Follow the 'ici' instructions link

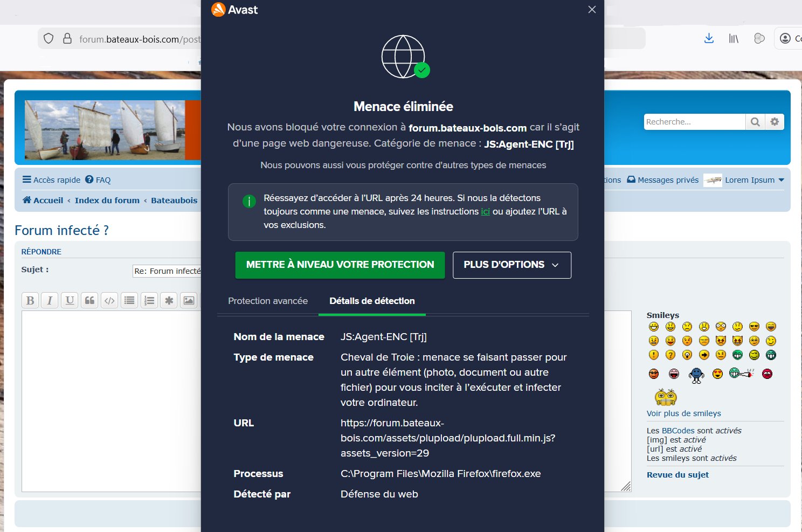click(x=485, y=212)
